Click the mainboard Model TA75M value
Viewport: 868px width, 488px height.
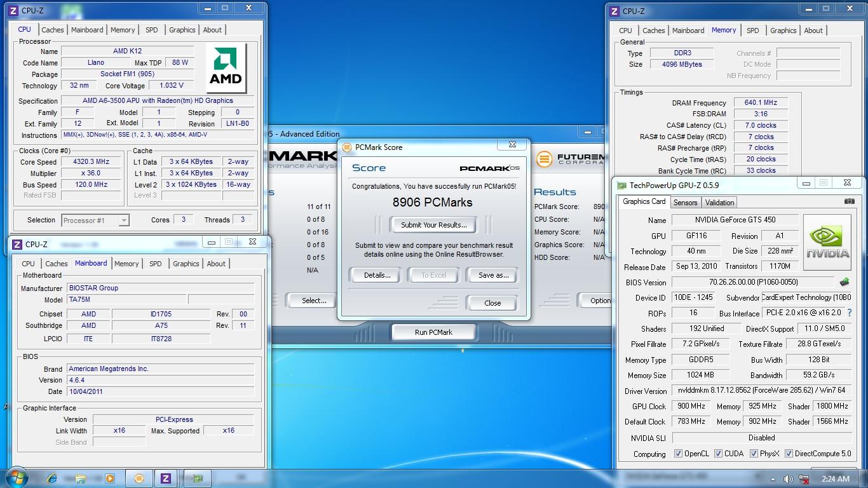click(x=126, y=299)
